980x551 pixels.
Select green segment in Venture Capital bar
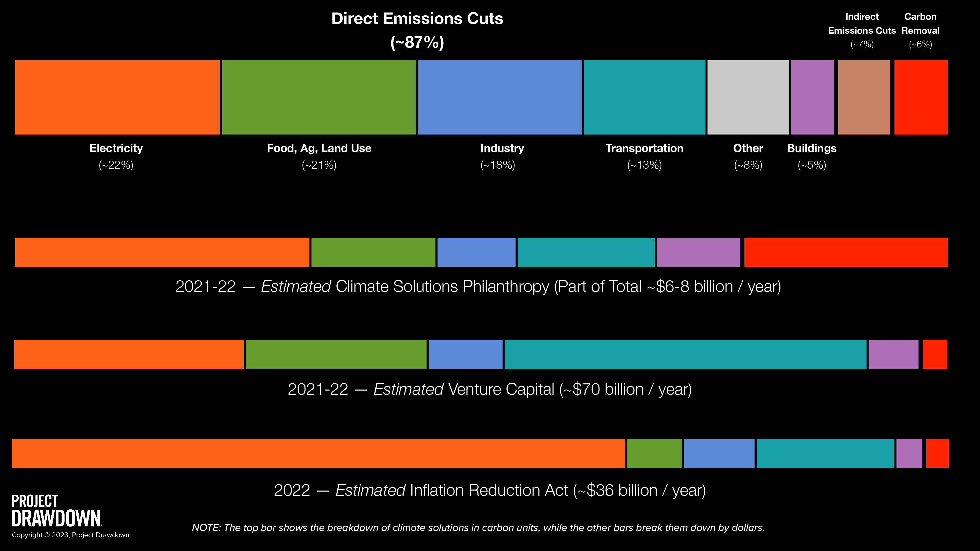click(x=336, y=354)
